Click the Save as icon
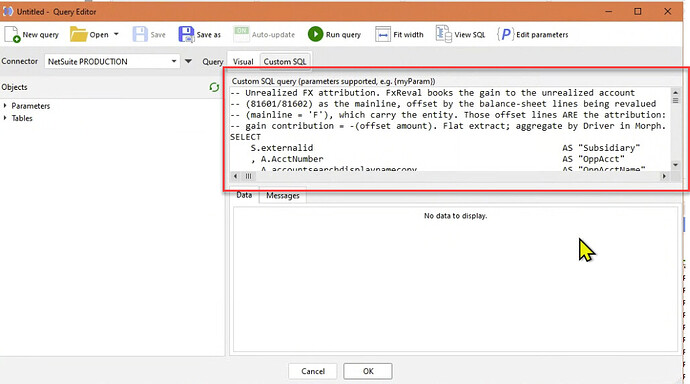690x384 pixels. 186,34
